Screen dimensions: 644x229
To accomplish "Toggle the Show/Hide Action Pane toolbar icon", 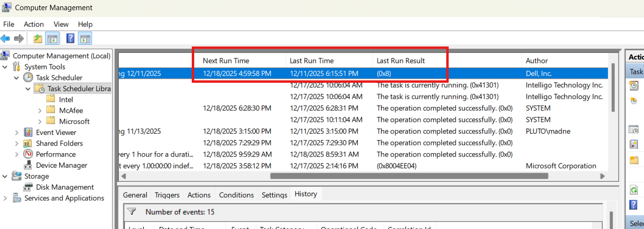I will (85, 38).
